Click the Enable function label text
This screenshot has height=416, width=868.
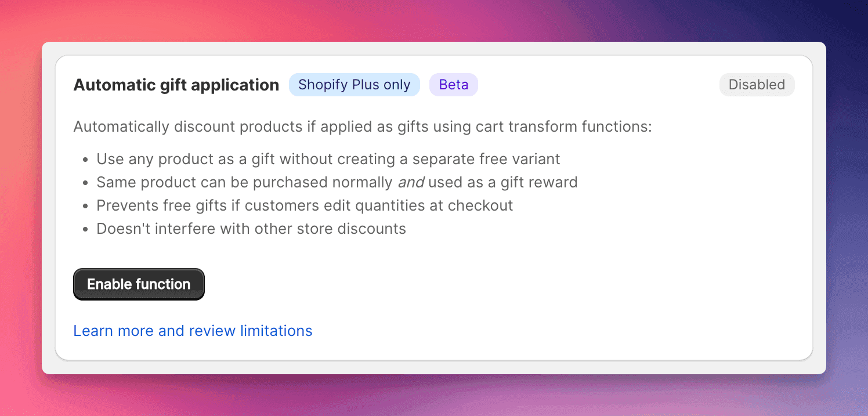[139, 284]
